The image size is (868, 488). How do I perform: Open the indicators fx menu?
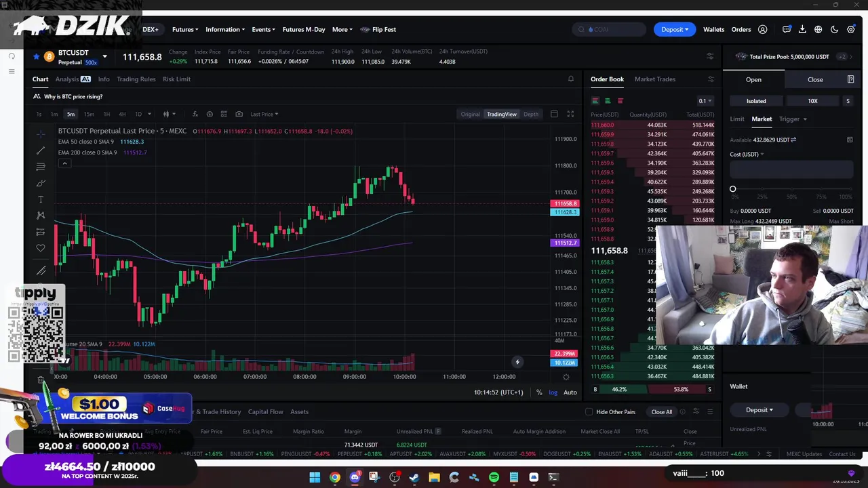(195, 114)
